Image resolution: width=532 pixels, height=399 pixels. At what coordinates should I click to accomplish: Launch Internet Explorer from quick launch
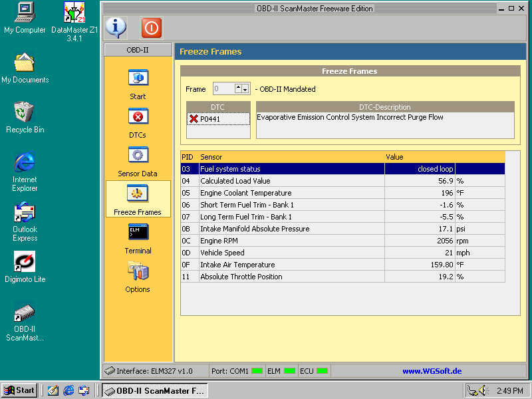point(68,390)
